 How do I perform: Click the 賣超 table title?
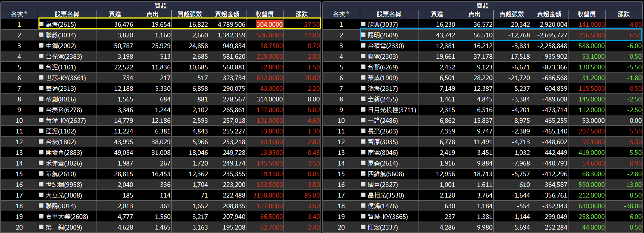pos(483,6)
